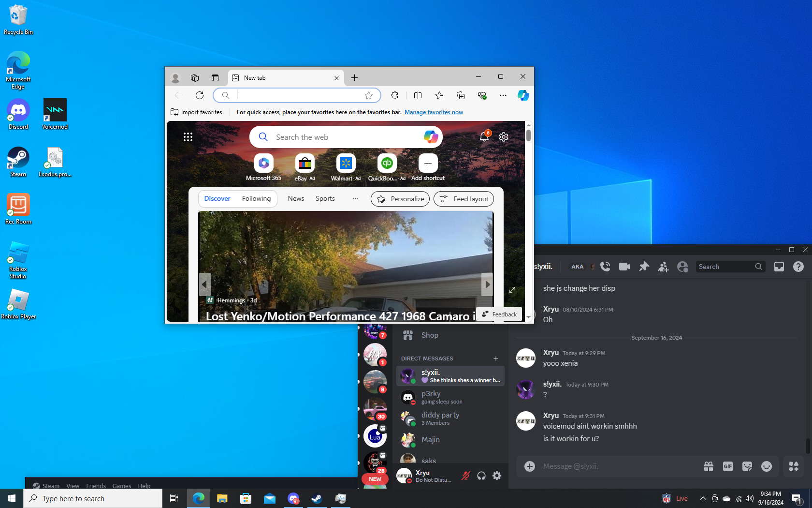Click Manage favorites now link
The image size is (812, 508).
click(x=434, y=112)
